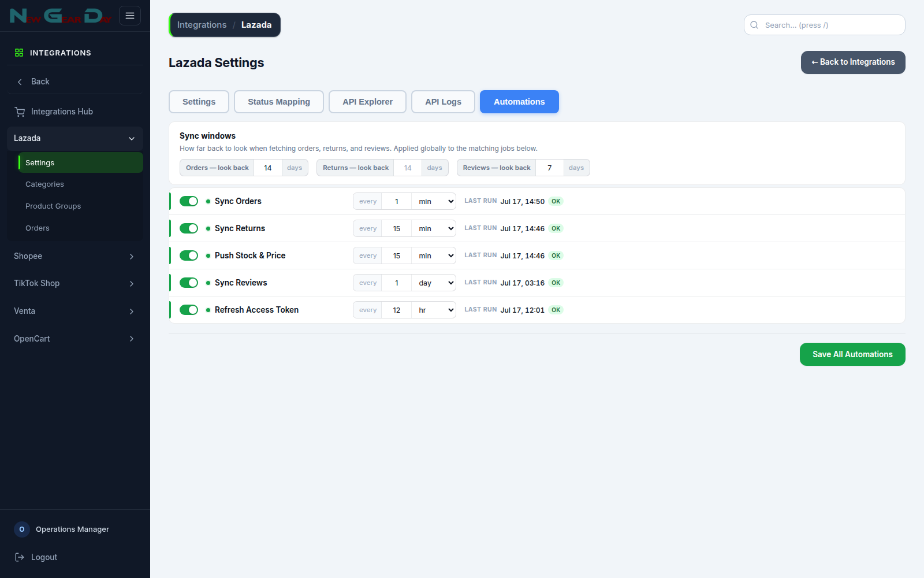Click the OK badge for Sync Orders

[x=556, y=201]
